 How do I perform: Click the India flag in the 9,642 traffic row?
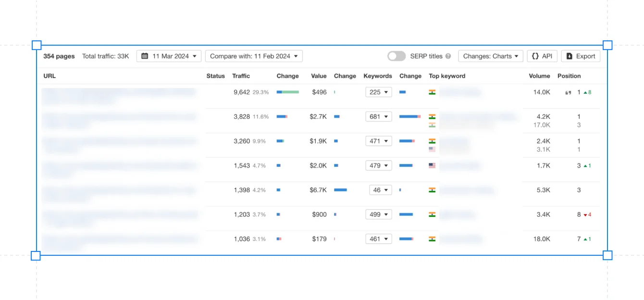click(x=432, y=92)
